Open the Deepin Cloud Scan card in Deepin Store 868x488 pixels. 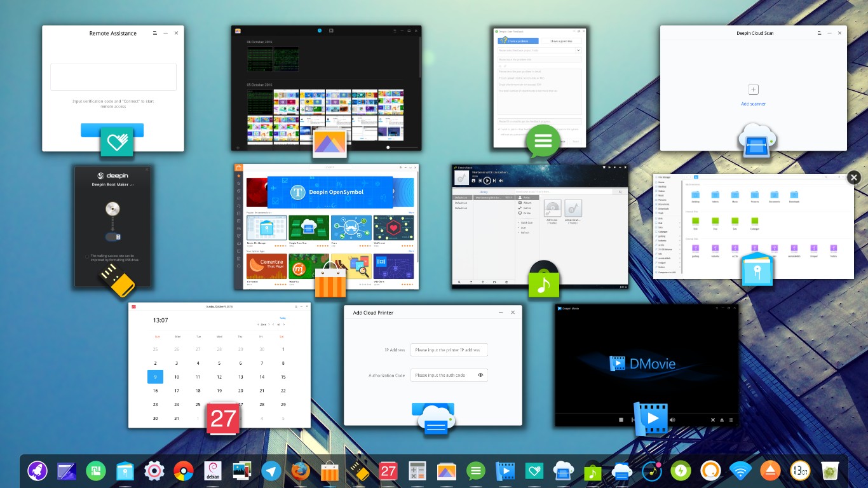(x=308, y=229)
